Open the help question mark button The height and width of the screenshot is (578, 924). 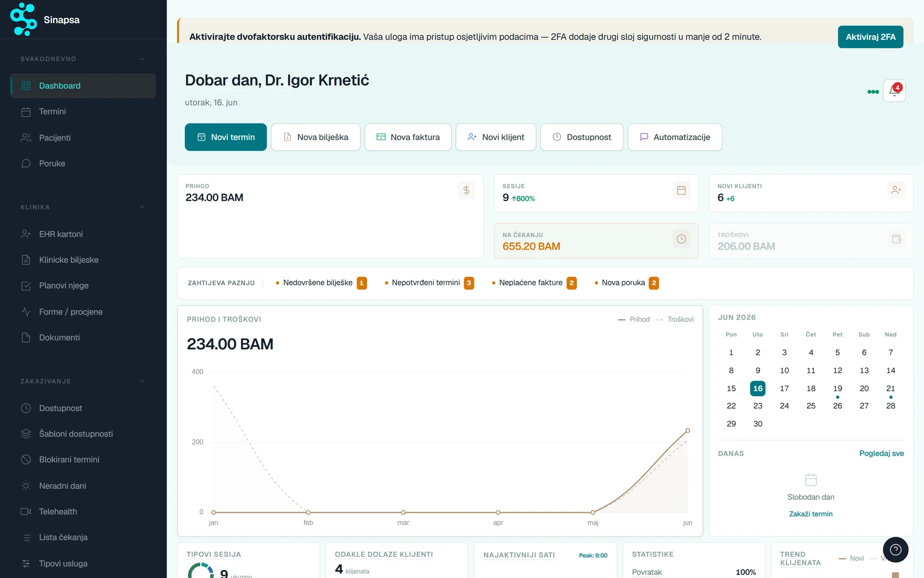(896, 550)
